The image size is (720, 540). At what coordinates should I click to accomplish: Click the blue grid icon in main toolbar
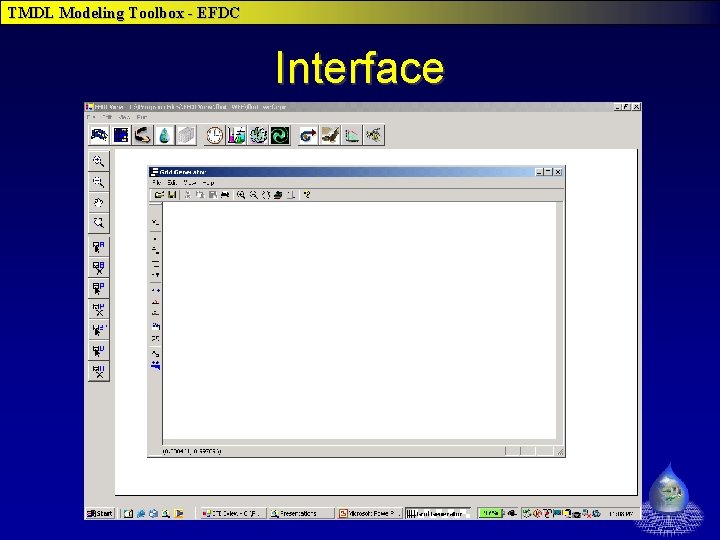coord(121,135)
